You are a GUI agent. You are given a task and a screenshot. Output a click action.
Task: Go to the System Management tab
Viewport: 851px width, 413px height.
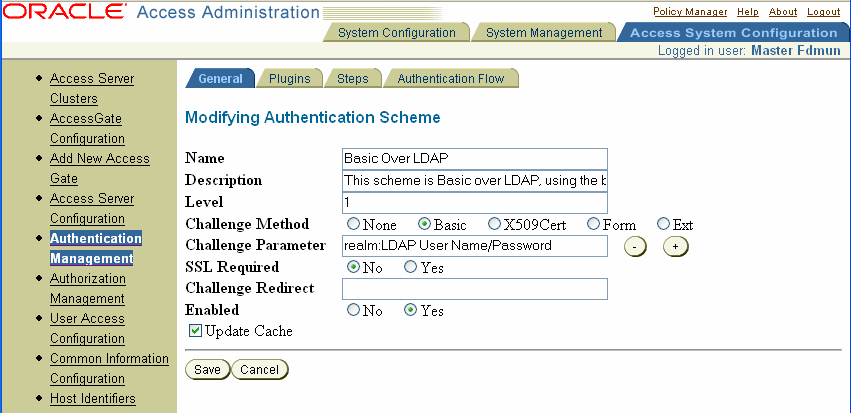(x=544, y=33)
